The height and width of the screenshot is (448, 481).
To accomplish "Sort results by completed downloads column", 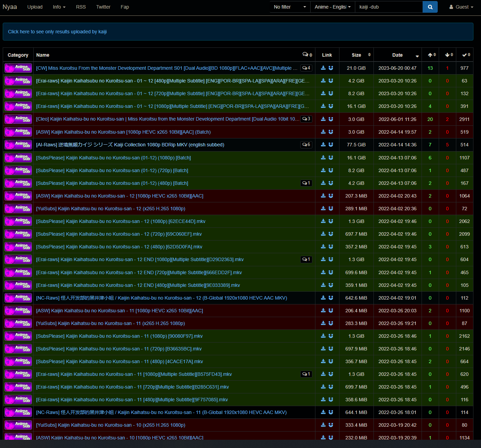I will click(x=465, y=55).
